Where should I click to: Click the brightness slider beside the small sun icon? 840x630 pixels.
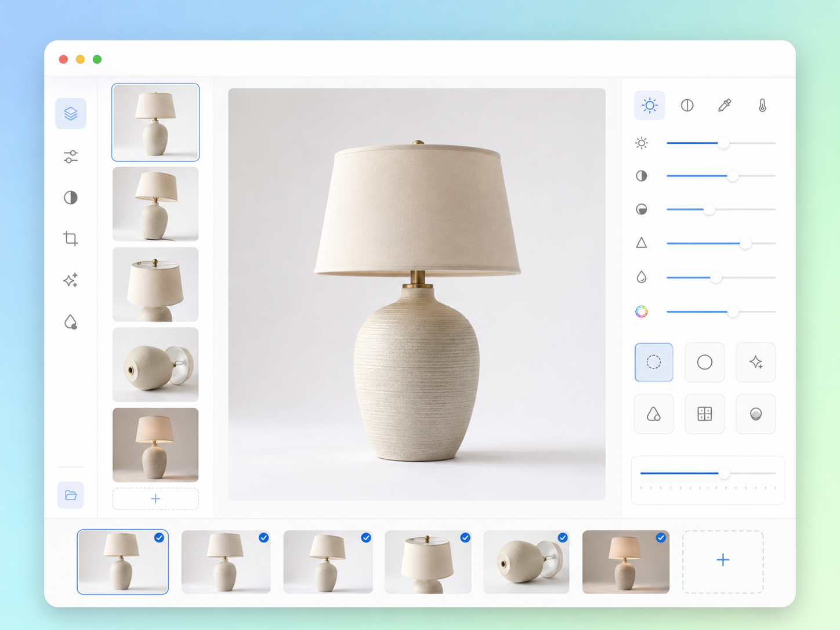(721, 143)
